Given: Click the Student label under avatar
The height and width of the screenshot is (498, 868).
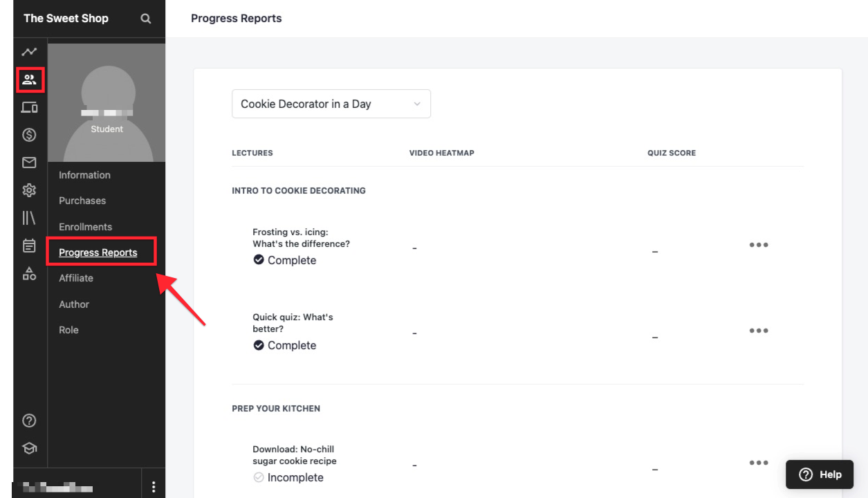Looking at the screenshot, I should 107,129.
